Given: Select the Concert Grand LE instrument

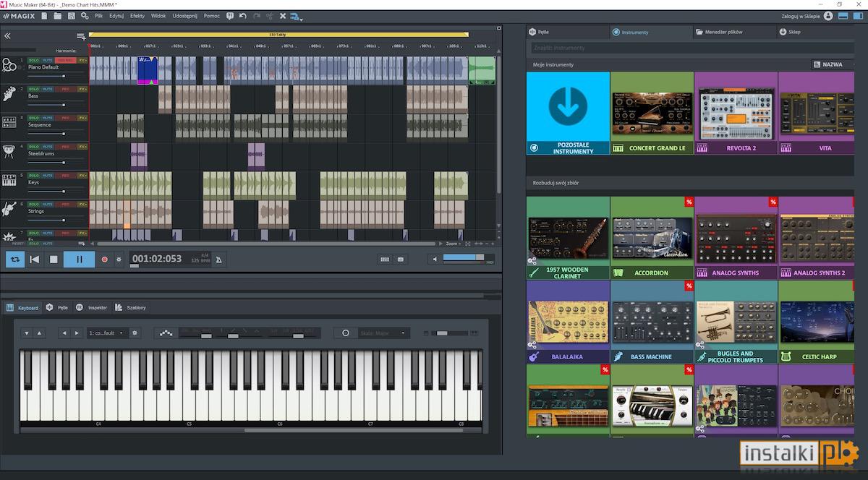Looking at the screenshot, I should tap(652, 113).
